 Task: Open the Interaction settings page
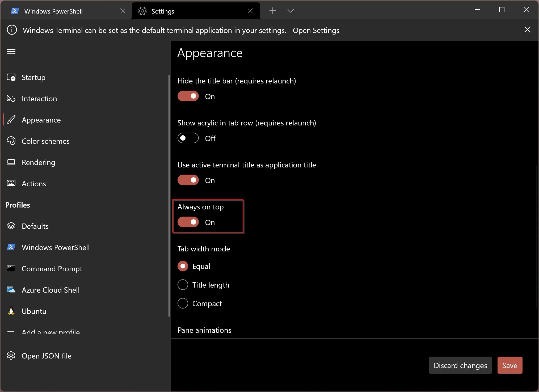click(39, 99)
